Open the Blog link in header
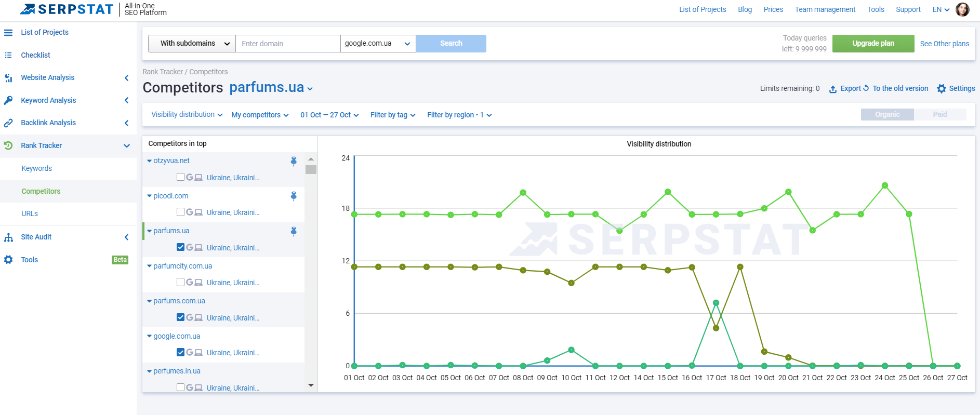Image resolution: width=980 pixels, height=415 pixels. tap(745, 9)
